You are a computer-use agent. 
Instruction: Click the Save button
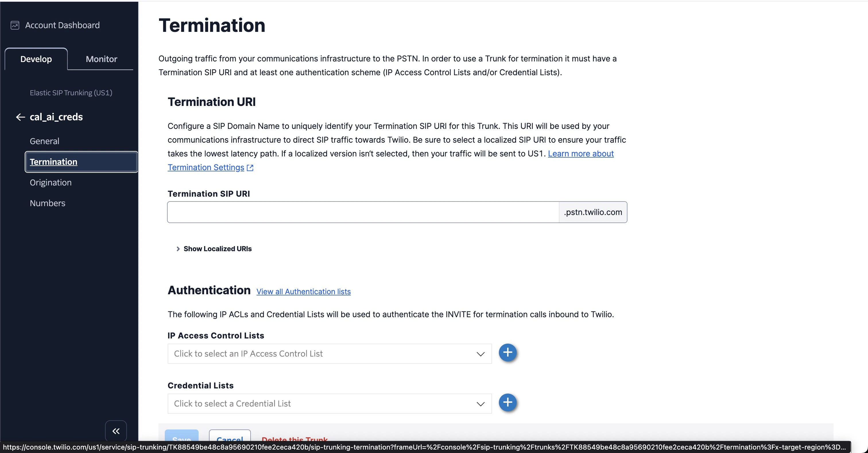(181, 438)
